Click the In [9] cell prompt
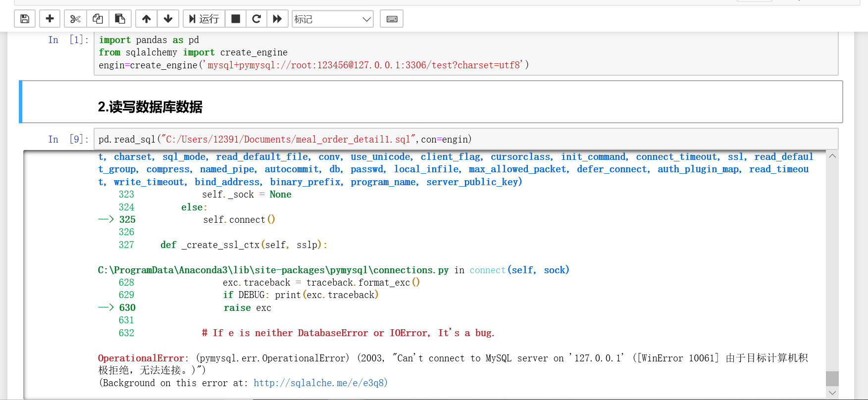 pos(68,139)
